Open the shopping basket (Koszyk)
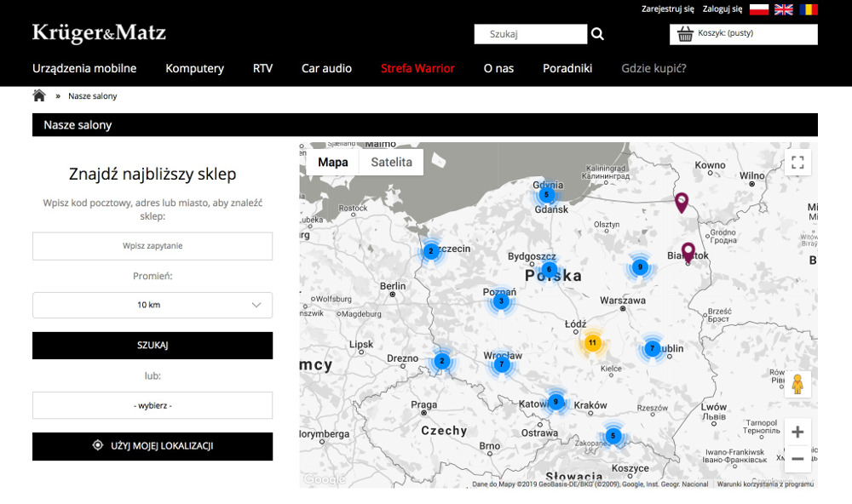 coord(743,34)
